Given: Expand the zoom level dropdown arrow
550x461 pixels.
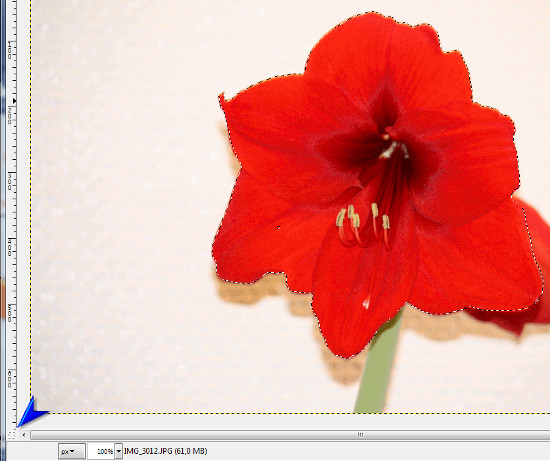Looking at the screenshot, I should (119, 451).
